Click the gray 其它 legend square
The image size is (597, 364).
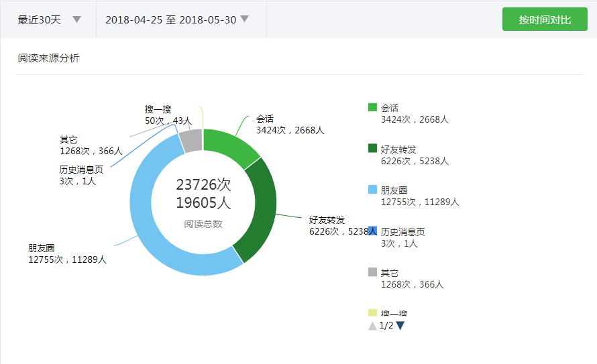pos(372,272)
